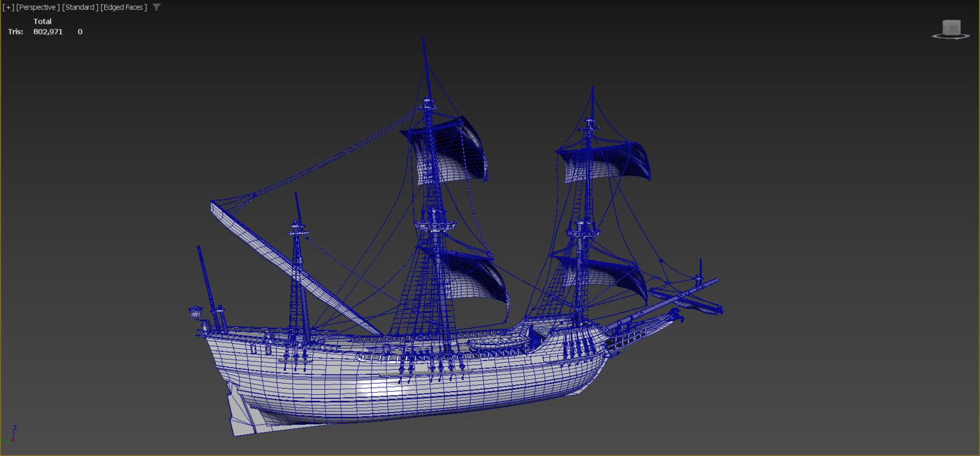This screenshot has width=980, height=456.
Task: Click the ViewCube navigation widget
Action: point(951,29)
